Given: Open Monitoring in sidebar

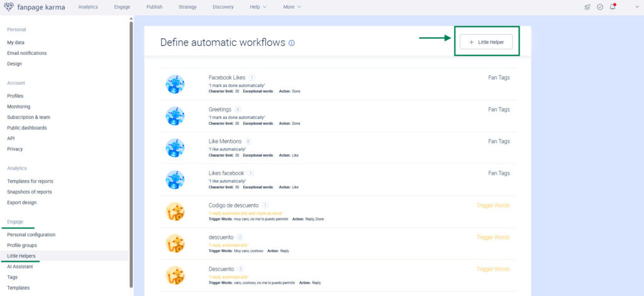Looking at the screenshot, I should click(18, 106).
